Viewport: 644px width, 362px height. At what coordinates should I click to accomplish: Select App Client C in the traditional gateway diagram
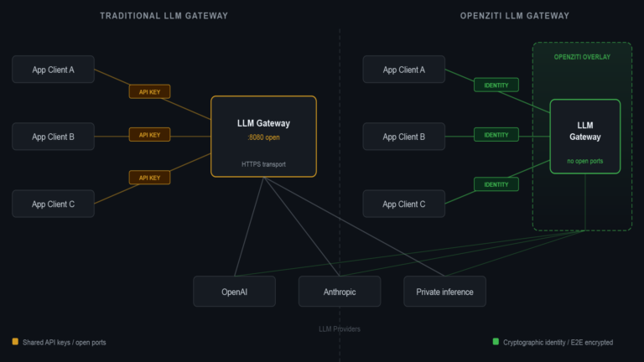54,204
